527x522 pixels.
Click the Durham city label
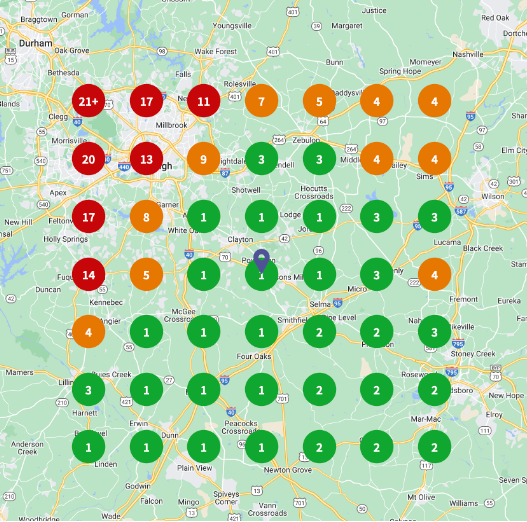click(36, 43)
